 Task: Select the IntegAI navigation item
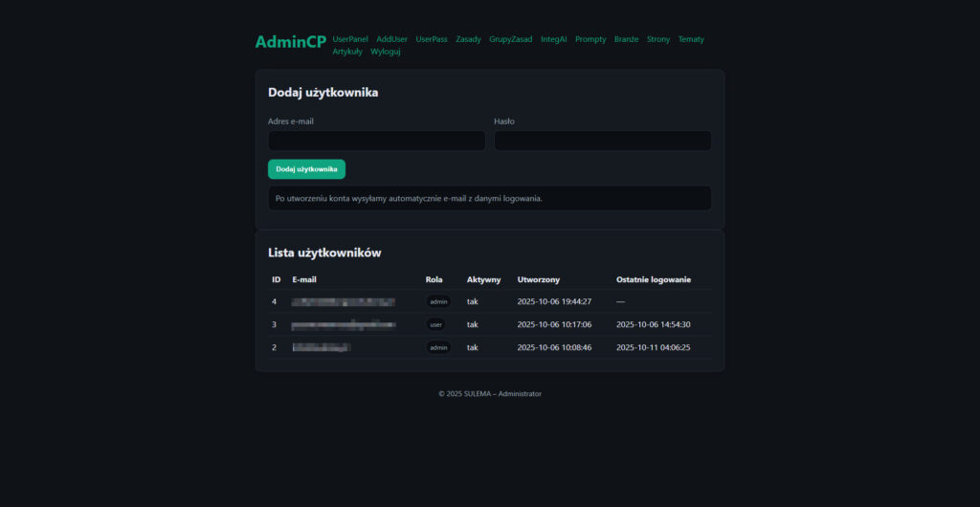553,39
